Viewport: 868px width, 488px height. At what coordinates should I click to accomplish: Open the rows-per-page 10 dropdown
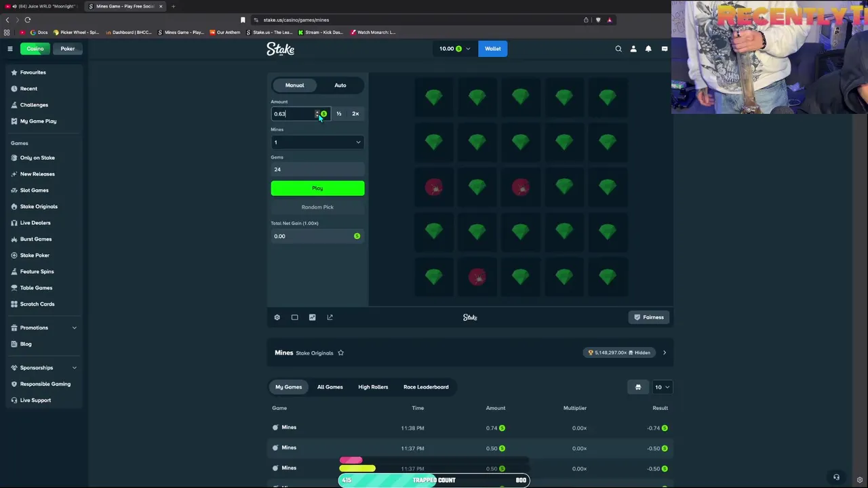click(662, 387)
